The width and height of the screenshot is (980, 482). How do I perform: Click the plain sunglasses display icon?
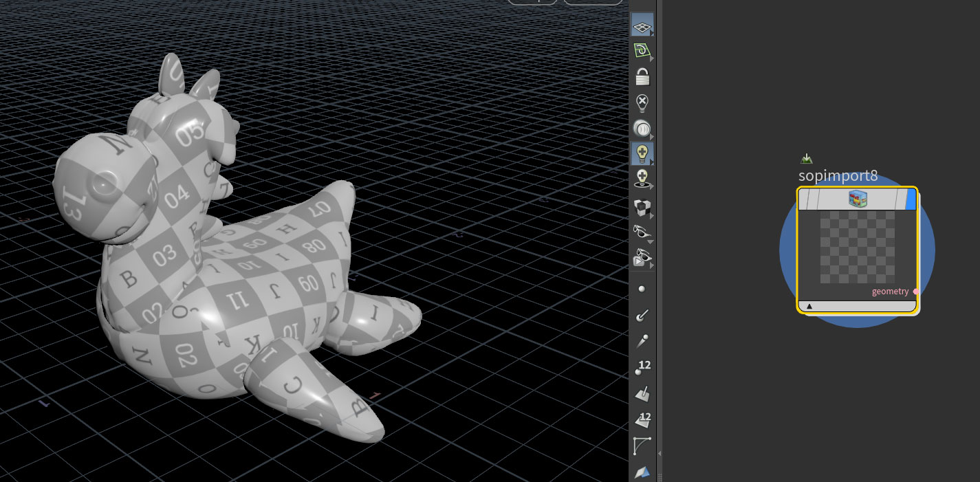click(642, 232)
